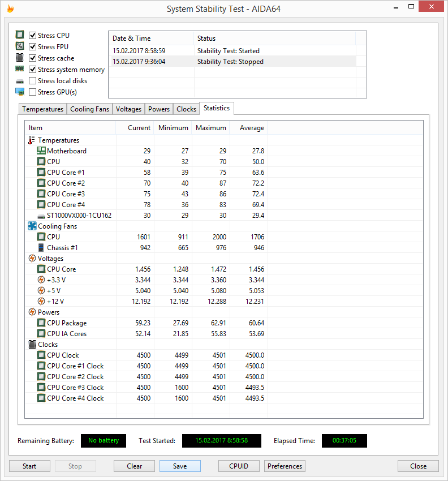Image resolution: width=448 pixels, height=481 pixels.
Task: Click the lightning icon of Voltages group
Action: click(x=32, y=258)
